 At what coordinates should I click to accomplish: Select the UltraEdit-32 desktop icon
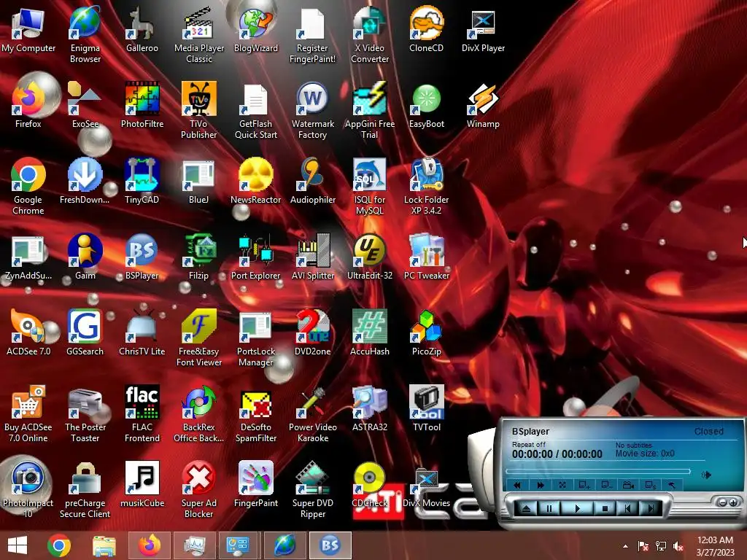tap(370, 257)
